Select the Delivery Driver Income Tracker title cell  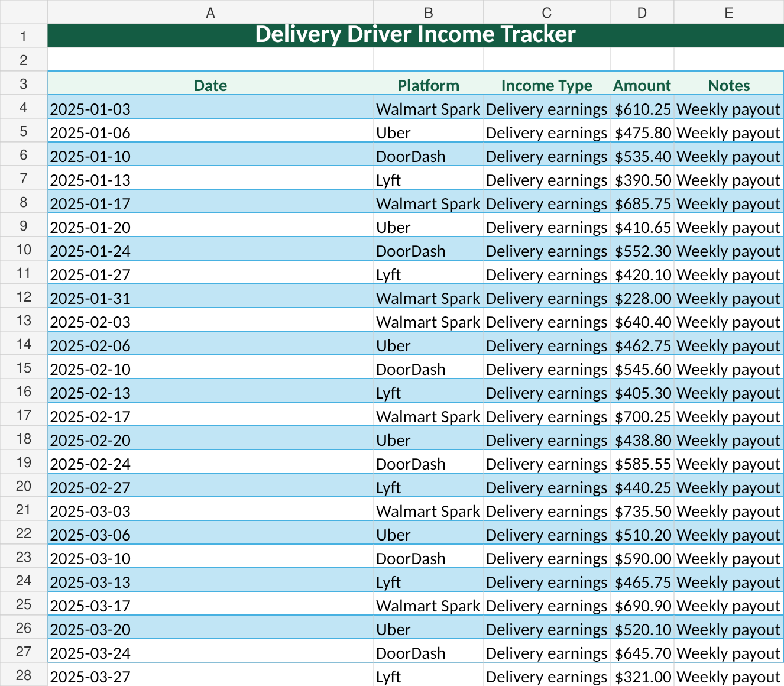coord(416,35)
